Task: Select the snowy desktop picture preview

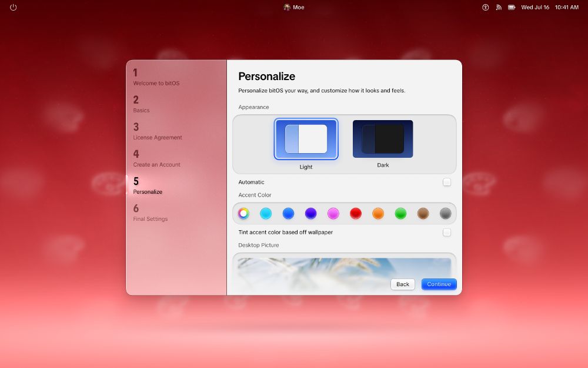Action: point(344,274)
